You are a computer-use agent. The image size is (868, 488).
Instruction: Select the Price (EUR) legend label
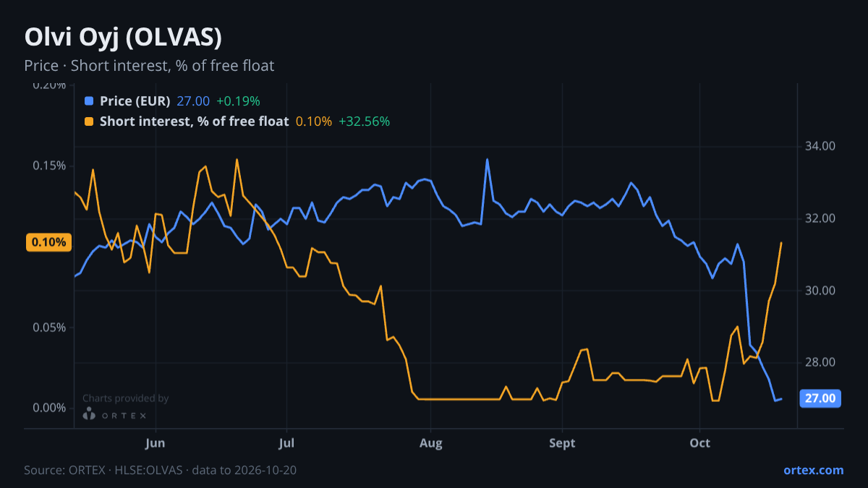click(x=135, y=101)
